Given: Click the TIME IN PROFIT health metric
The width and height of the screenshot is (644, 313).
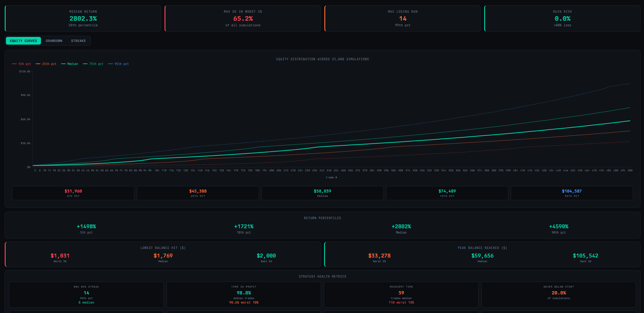Looking at the screenshot, I should [x=244, y=294].
